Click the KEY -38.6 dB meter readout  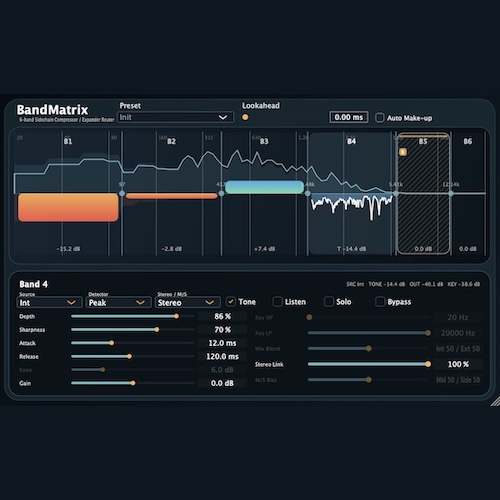464,284
